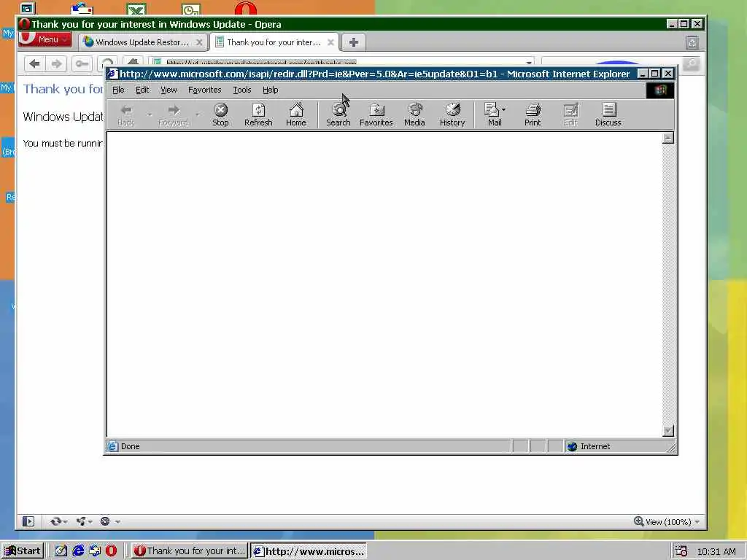This screenshot has height=560, width=747.
Task: Click the Discuss toolbar button in IE
Action: 608,114
